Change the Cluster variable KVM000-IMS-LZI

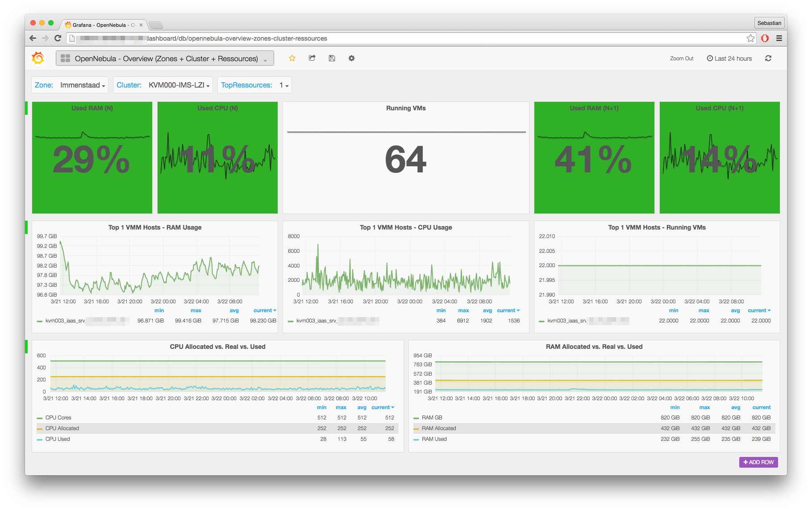point(179,85)
